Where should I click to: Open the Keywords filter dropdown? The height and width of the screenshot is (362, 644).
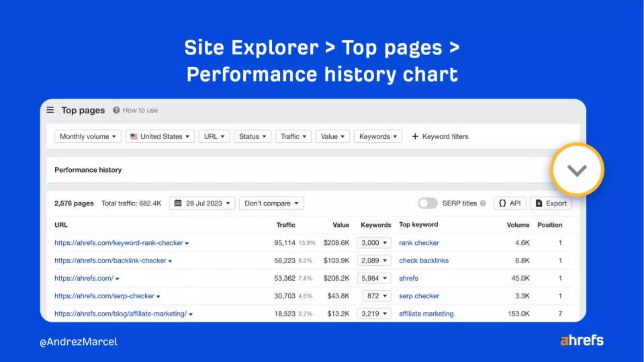click(378, 136)
